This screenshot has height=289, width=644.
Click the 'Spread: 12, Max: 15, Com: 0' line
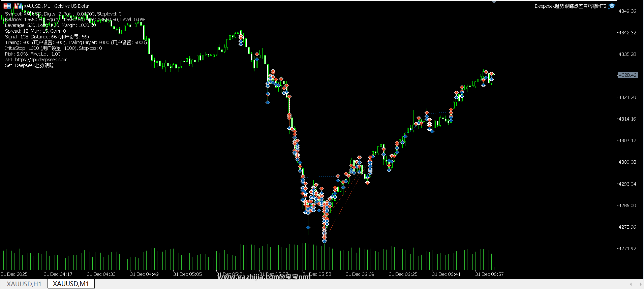(35, 31)
